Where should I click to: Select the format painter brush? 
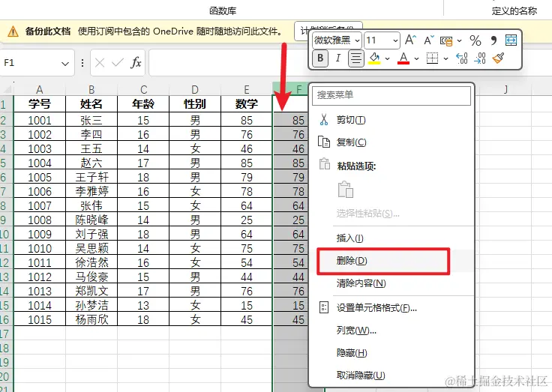click(498, 58)
